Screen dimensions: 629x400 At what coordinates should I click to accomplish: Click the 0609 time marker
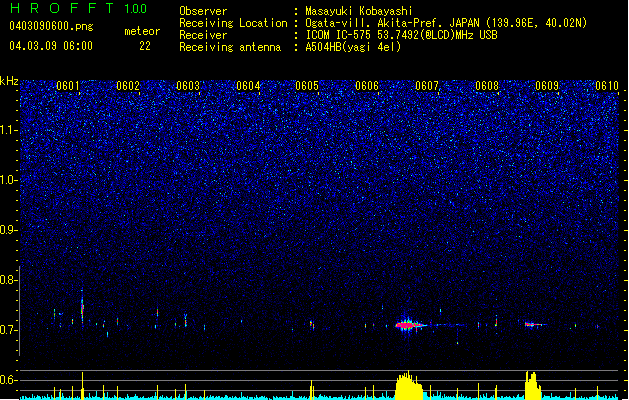(x=547, y=86)
